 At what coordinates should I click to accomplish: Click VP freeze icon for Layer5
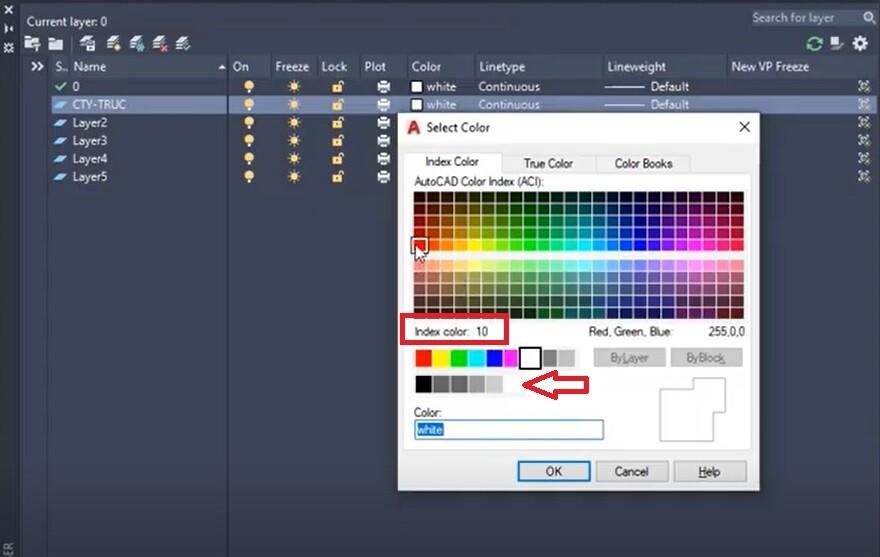click(x=864, y=176)
